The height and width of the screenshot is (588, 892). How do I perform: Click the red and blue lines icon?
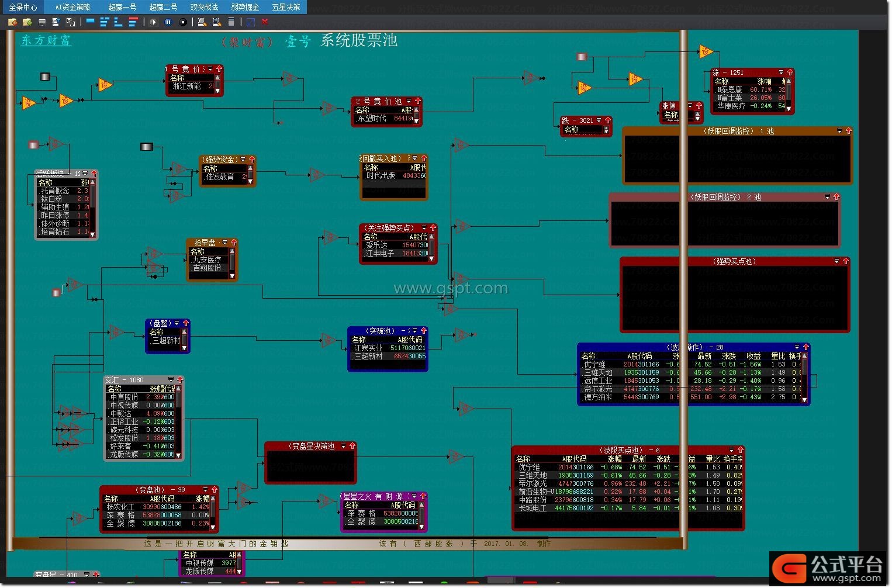click(x=133, y=22)
